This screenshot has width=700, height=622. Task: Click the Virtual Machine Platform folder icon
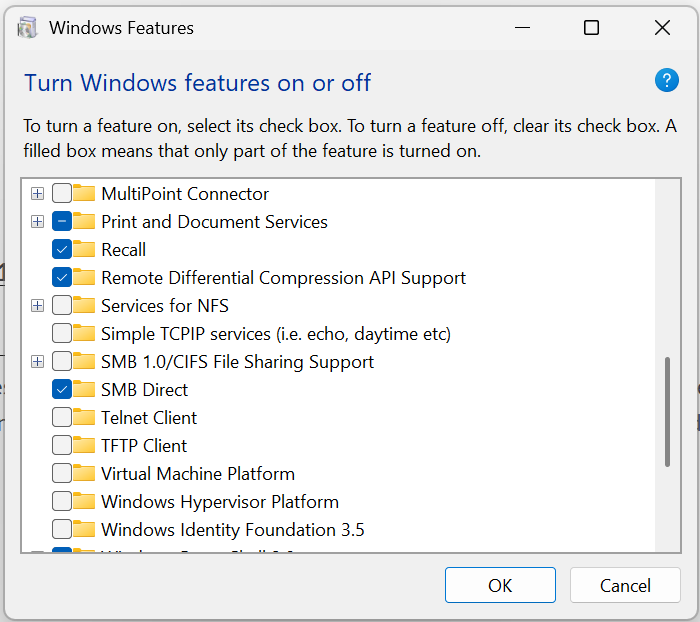pyautogui.click(x=84, y=474)
